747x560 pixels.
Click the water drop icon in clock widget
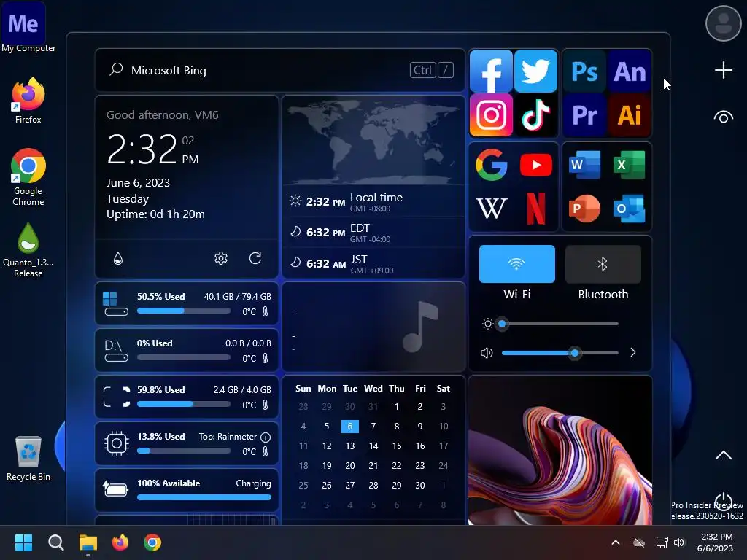118,258
